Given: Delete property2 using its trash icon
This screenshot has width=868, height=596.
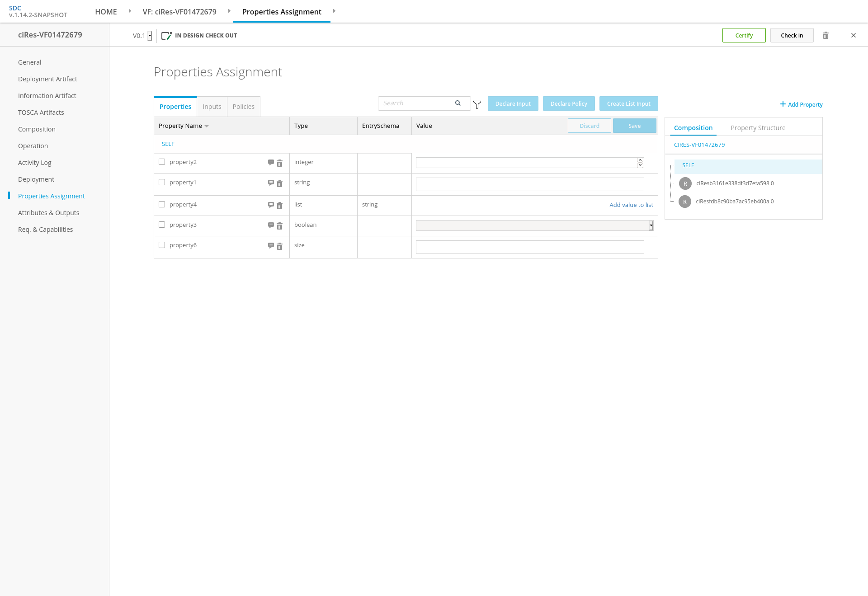Looking at the screenshot, I should coord(279,163).
